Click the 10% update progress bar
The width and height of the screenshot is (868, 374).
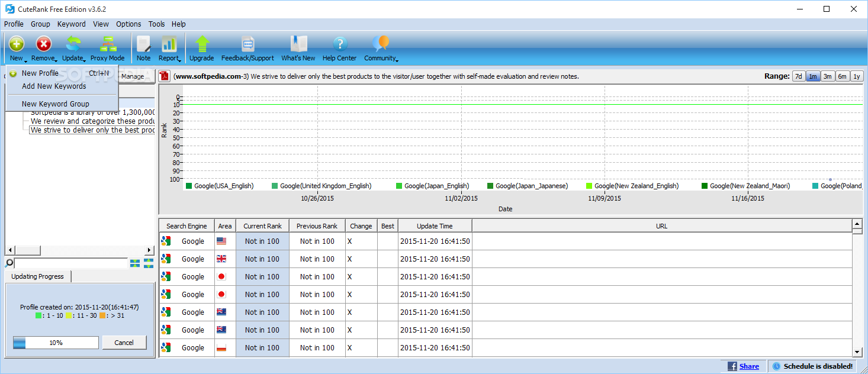click(56, 343)
